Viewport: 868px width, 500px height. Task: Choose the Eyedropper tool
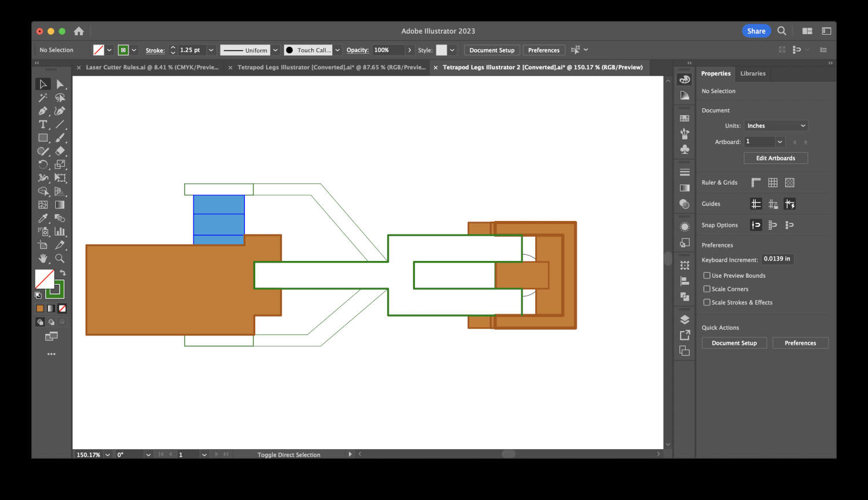42,218
